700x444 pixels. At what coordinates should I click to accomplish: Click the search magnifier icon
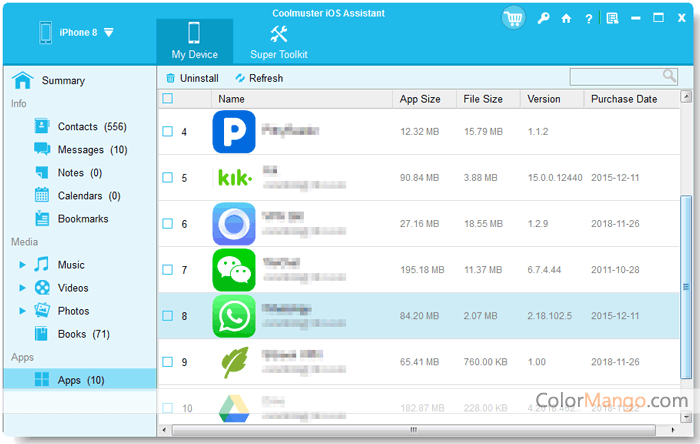pyautogui.click(x=669, y=76)
